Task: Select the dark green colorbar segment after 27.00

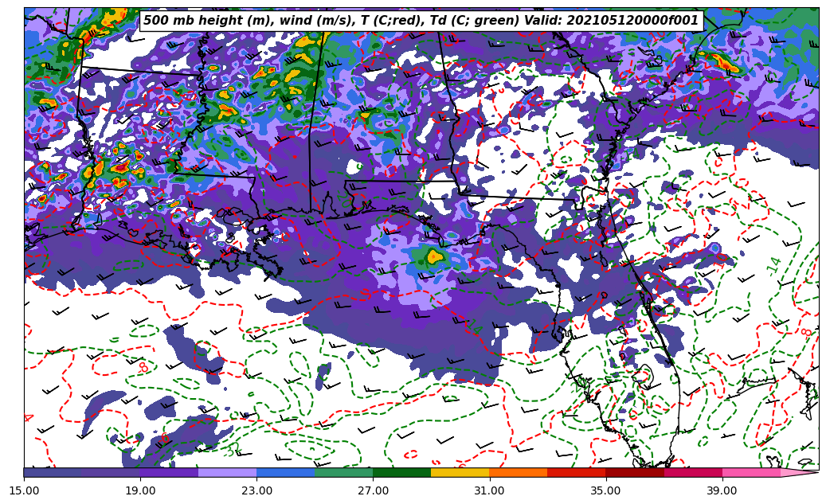Action: (x=402, y=472)
